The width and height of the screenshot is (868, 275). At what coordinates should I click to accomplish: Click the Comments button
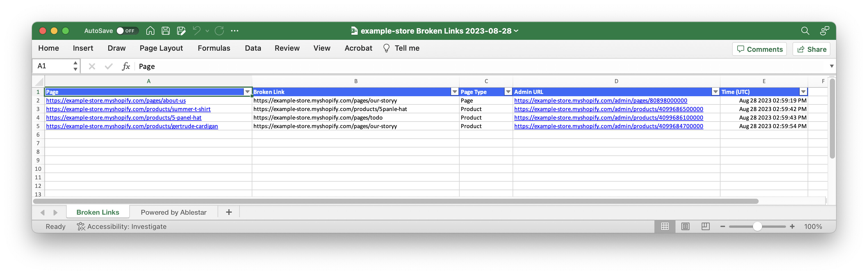coord(759,49)
